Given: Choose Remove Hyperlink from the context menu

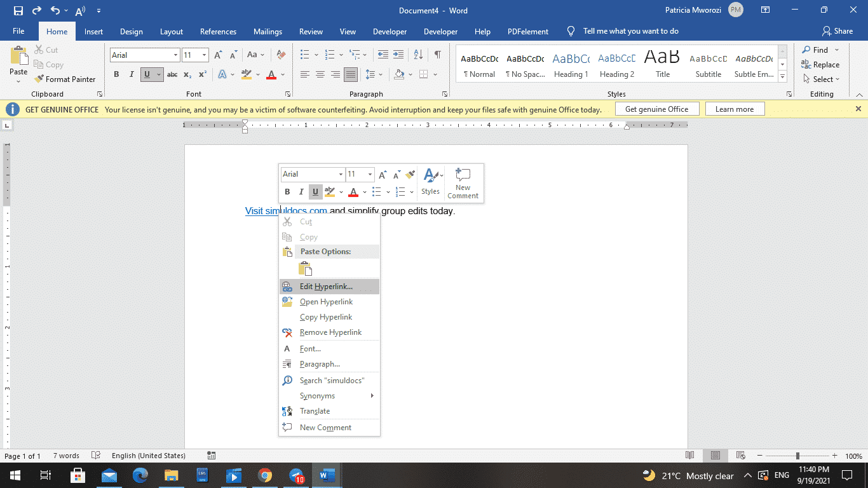Looking at the screenshot, I should click(x=331, y=332).
